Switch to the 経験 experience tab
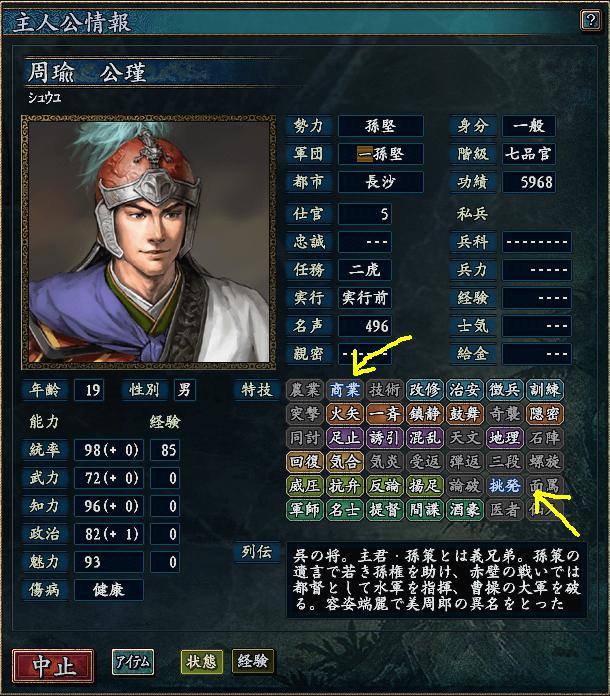The height and width of the screenshot is (696, 610). 253,662
